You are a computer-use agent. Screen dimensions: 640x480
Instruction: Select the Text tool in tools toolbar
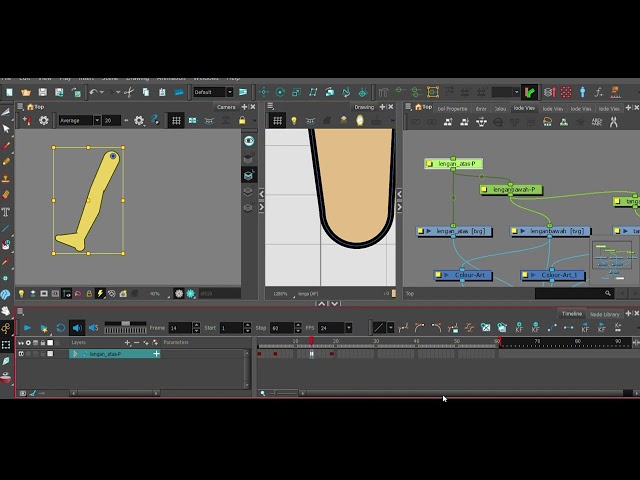[x=6, y=212]
